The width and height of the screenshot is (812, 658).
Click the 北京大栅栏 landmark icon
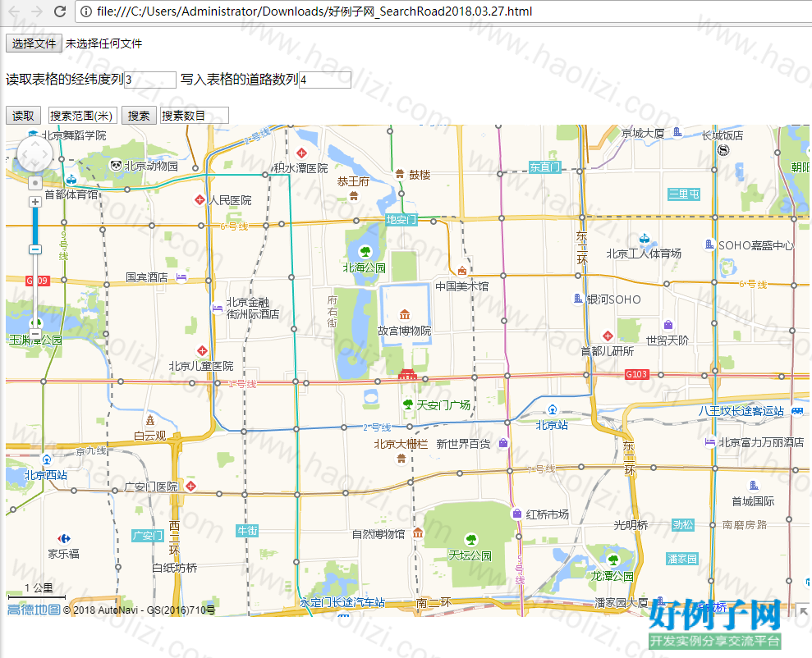(401, 459)
